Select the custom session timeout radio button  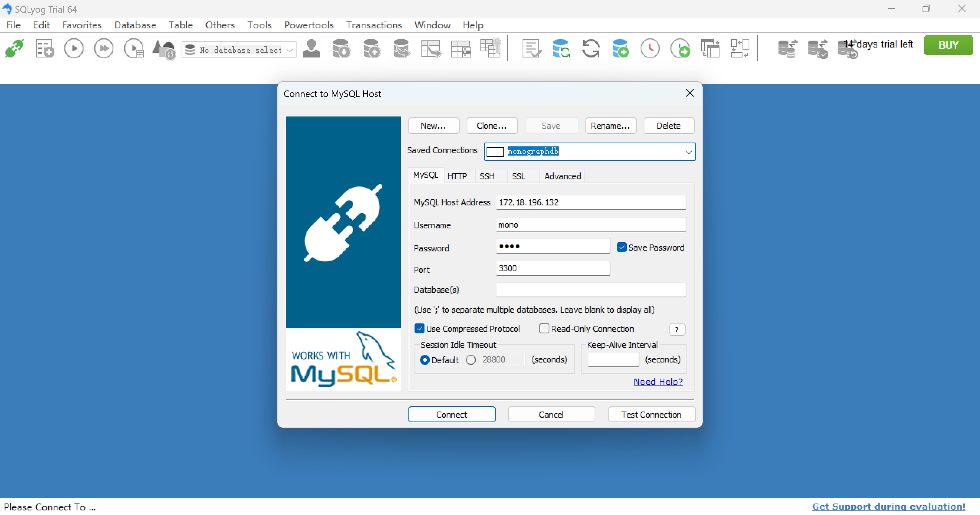click(x=471, y=360)
